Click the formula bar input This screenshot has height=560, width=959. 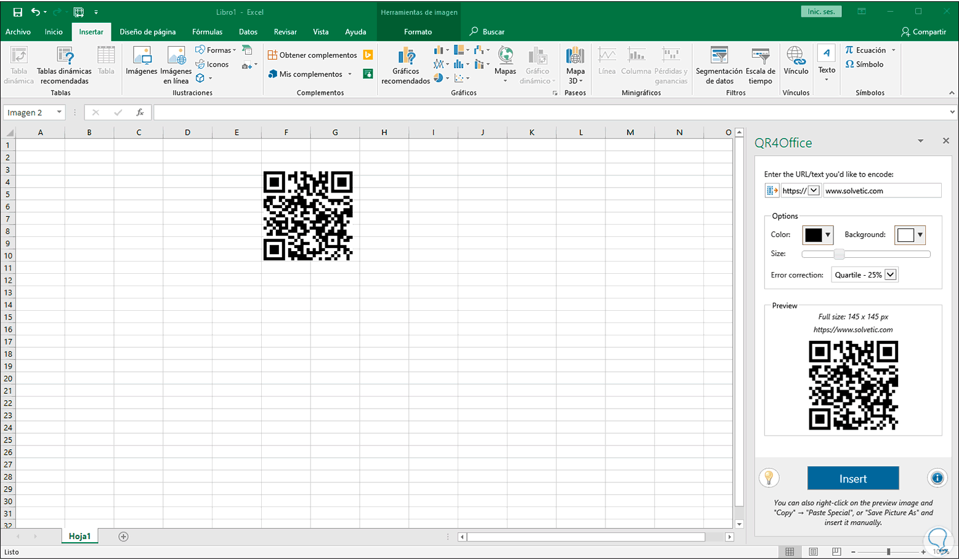[551, 113]
